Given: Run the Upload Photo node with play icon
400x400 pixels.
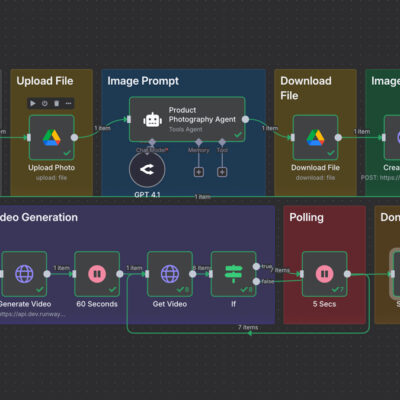Looking at the screenshot, I should [x=33, y=103].
